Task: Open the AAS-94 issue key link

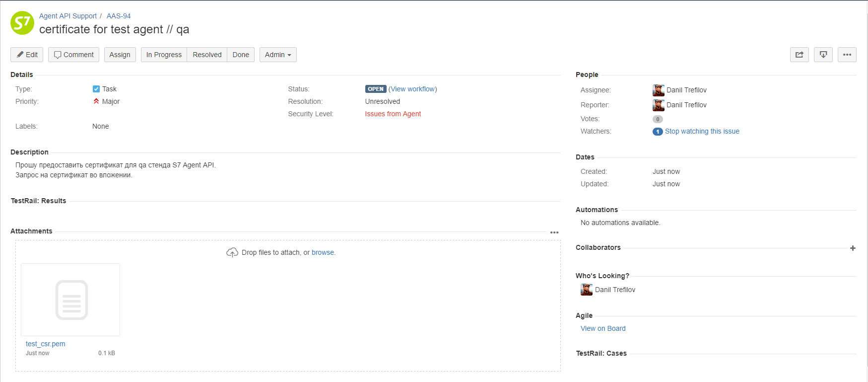Action: coord(119,16)
